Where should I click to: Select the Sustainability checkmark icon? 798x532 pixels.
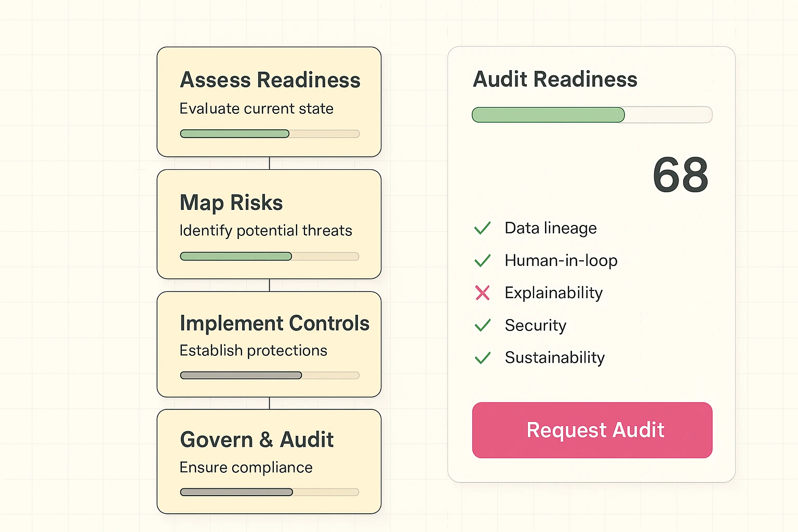pos(483,357)
